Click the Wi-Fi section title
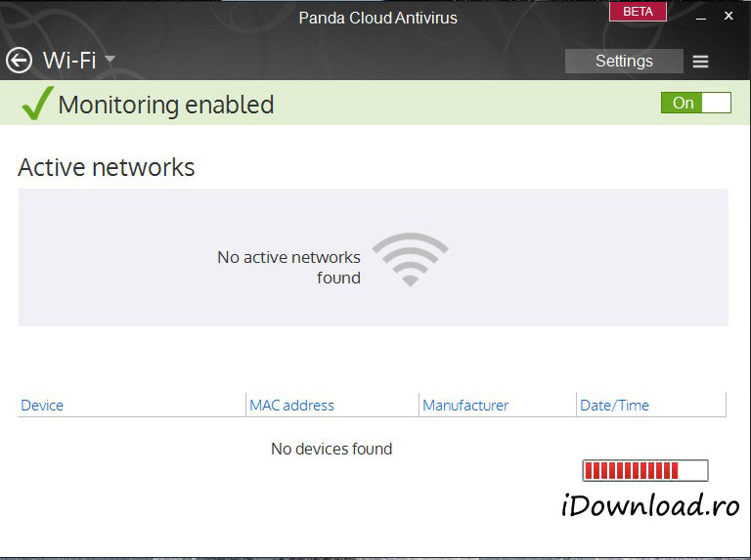The width and height of the screenshot is (751, 560). [69, 61]
